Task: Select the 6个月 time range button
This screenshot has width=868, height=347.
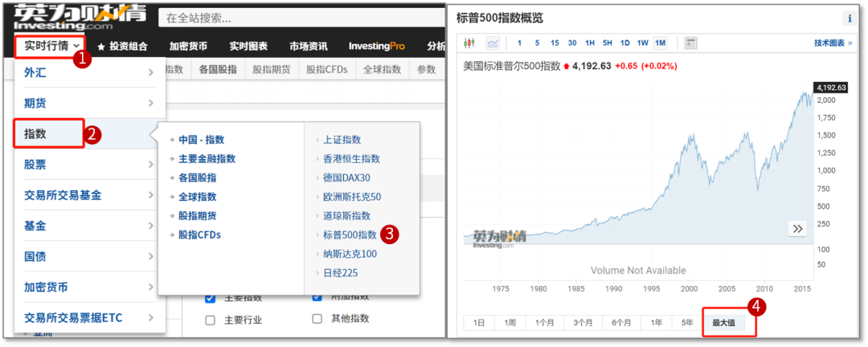Action: pos(621,323)
